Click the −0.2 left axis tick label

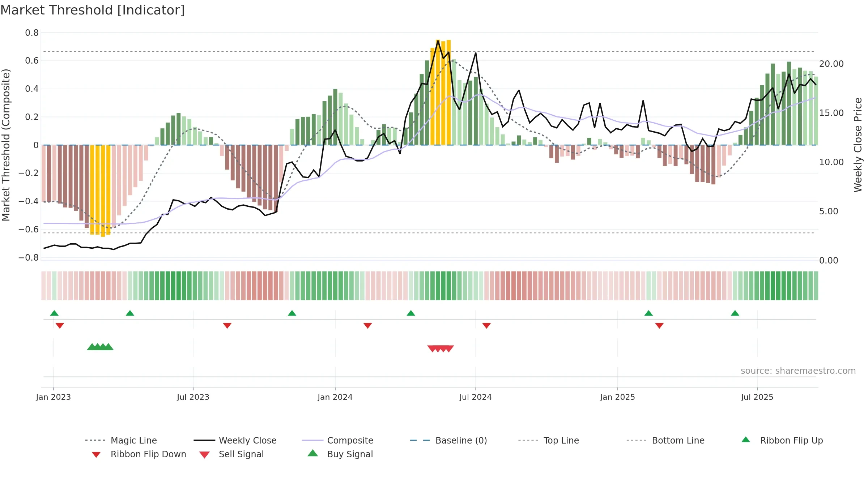coord(29,173)
